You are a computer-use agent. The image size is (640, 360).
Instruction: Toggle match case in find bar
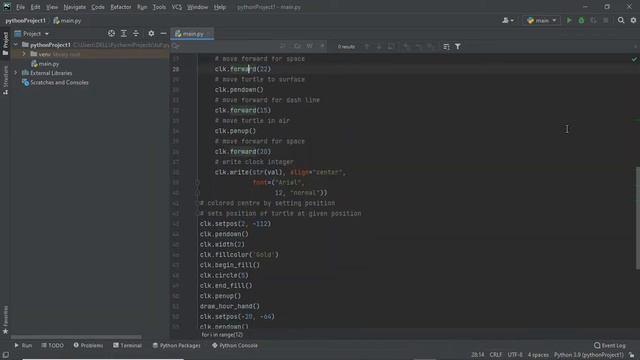coord(298,46)
